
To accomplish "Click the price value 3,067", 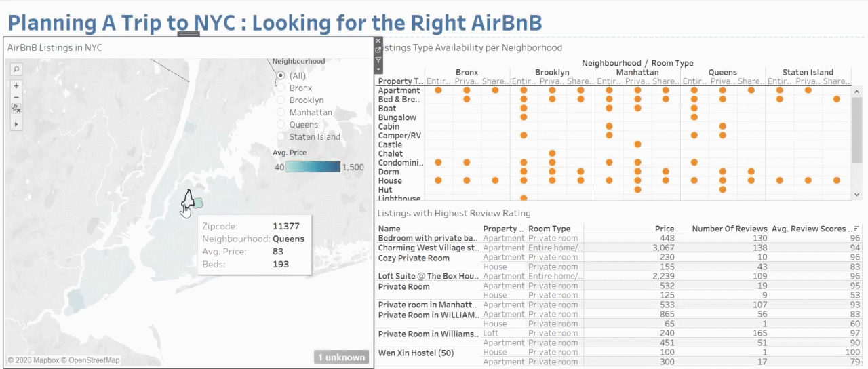I will (x=665, y=248).
